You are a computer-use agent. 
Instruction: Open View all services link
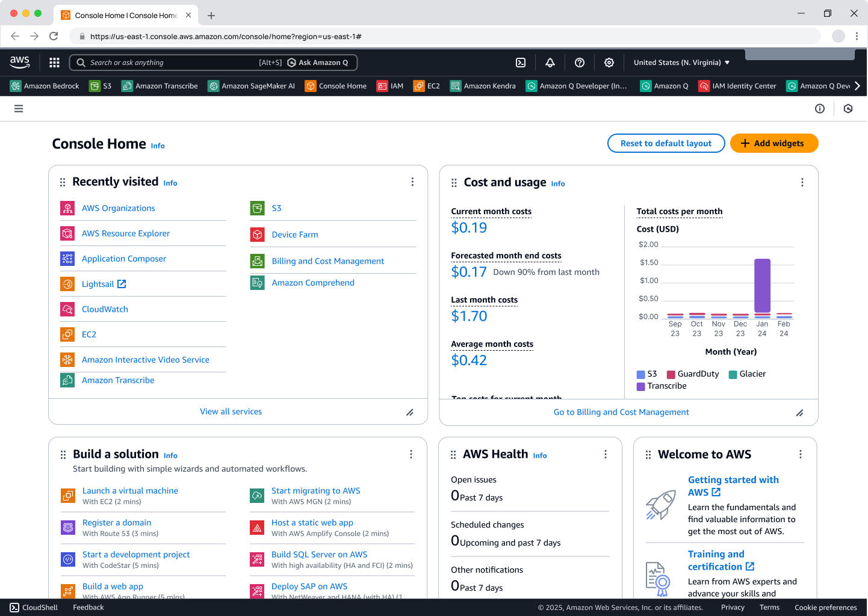click(231, 411)
